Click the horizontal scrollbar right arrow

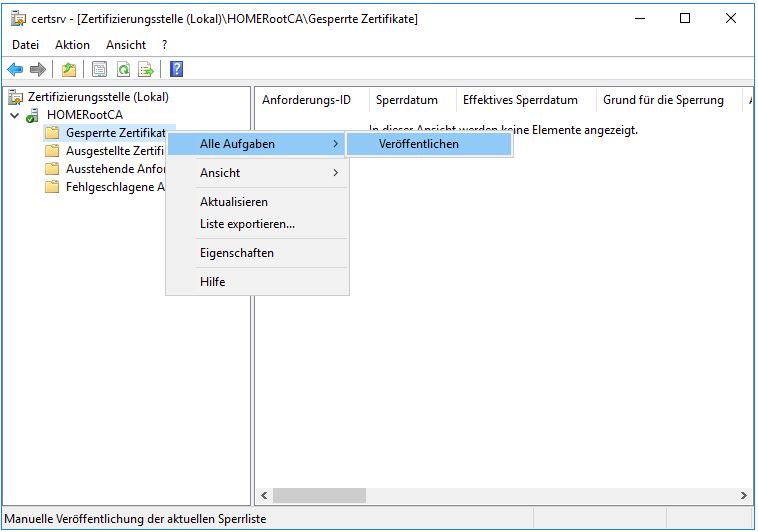(x=744, y=495)
